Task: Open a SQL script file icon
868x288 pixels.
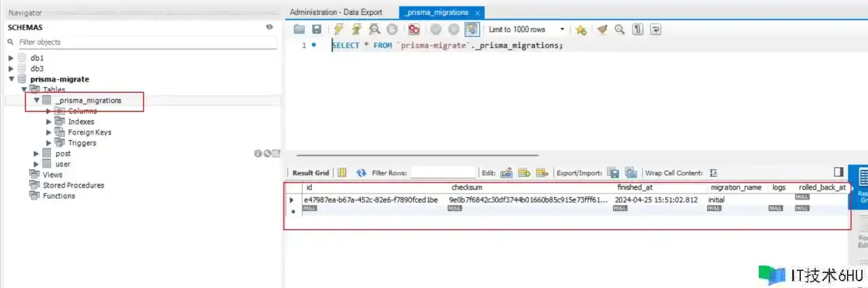Action: click(299, 29)
